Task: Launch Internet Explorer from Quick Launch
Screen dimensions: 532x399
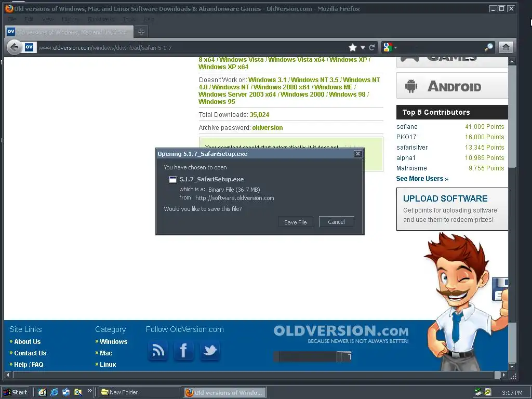Action: (x=54, y=393)
